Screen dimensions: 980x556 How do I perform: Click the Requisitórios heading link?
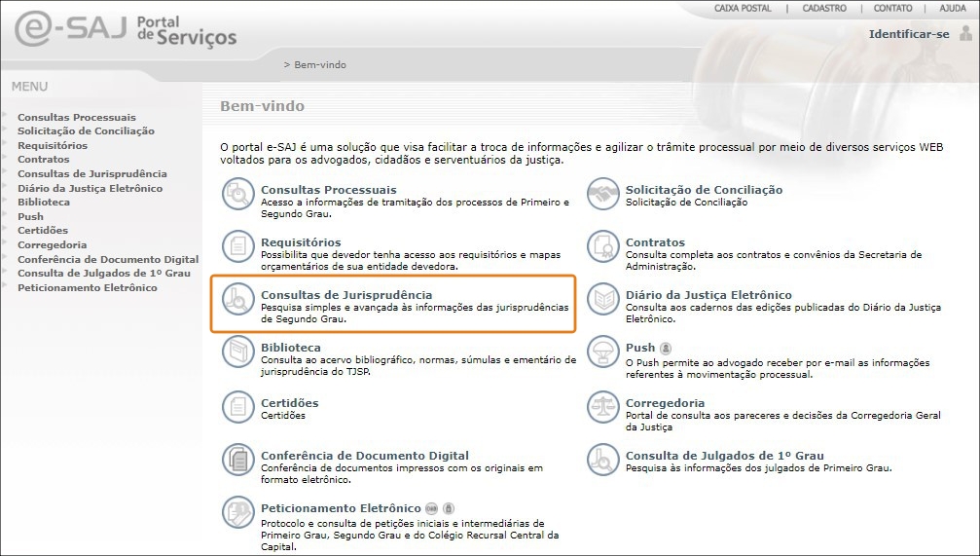tap(301, 242)
